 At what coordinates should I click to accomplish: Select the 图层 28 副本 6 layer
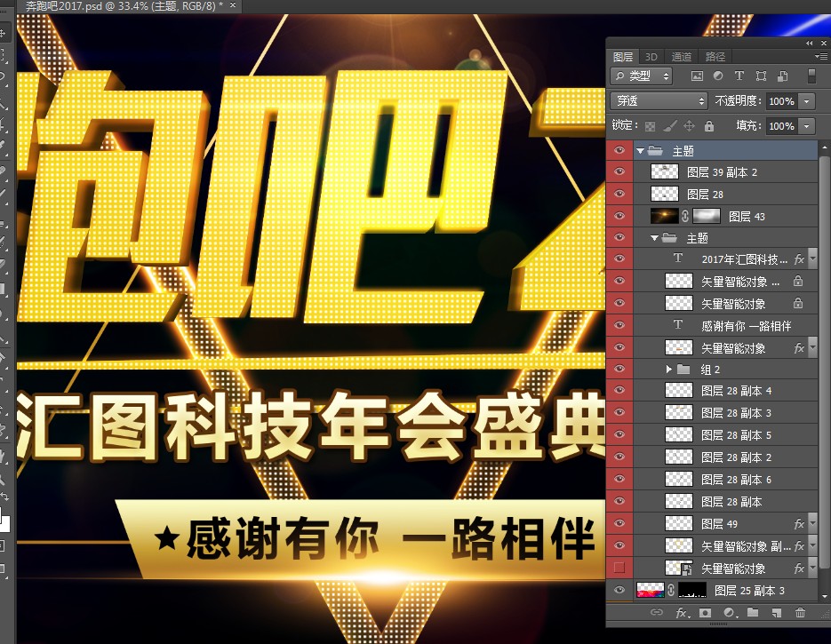[725, 480]
